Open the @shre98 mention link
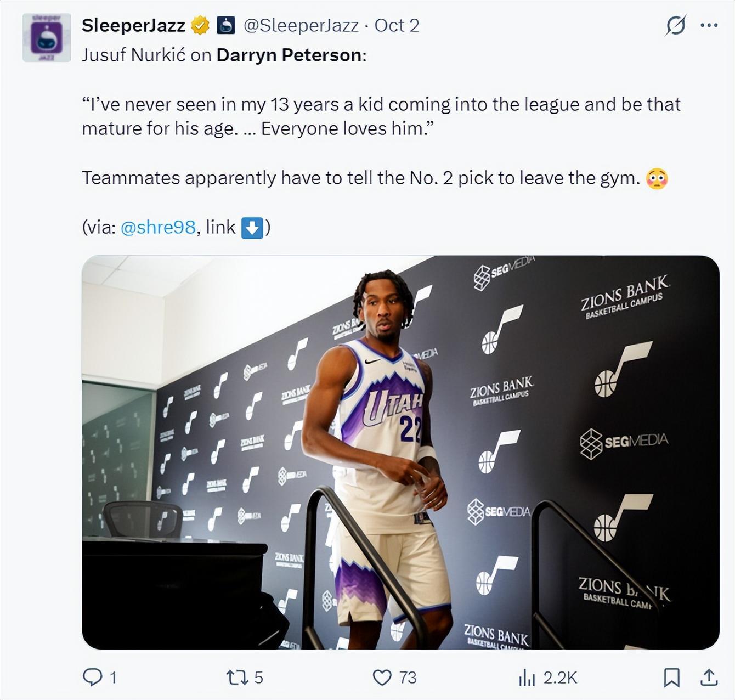 pos(157,227)
